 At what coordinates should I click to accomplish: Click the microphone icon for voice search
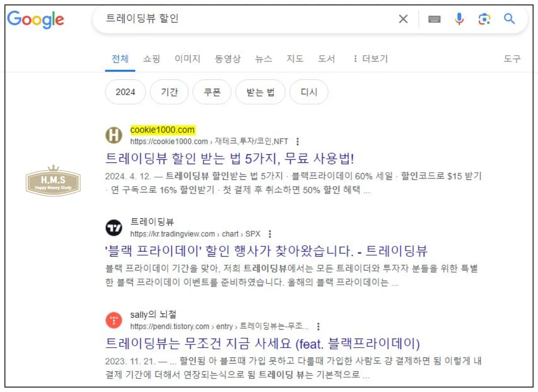(x=459, y=19)
